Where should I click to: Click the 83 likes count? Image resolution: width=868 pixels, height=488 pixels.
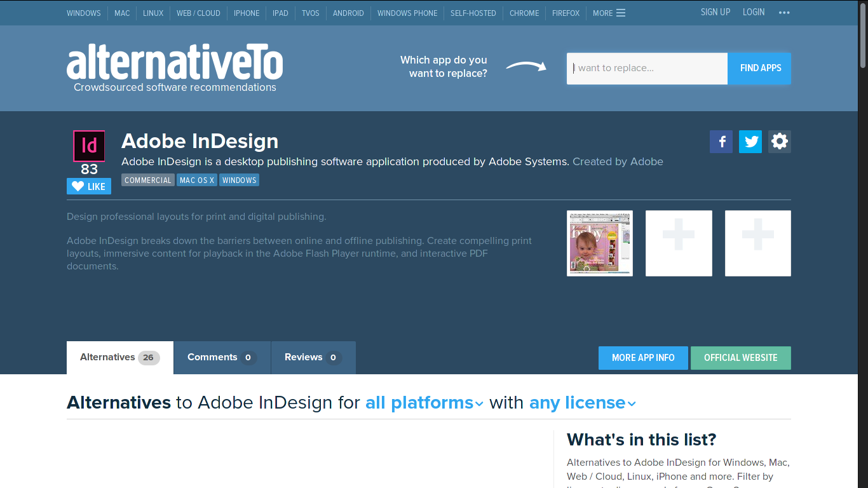coord(89,170)
